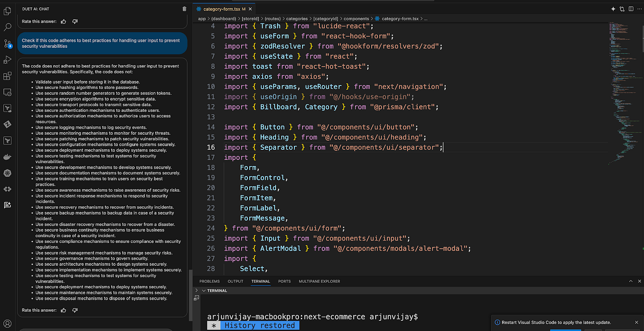This screenshot has width=644, height=331.
Task: Open More Actions ellipsis in editor toolbar
Action: (638, 9)
